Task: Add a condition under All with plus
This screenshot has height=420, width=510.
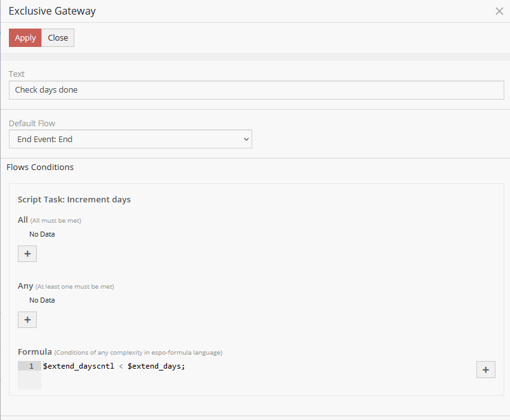Action: (27, 254)
